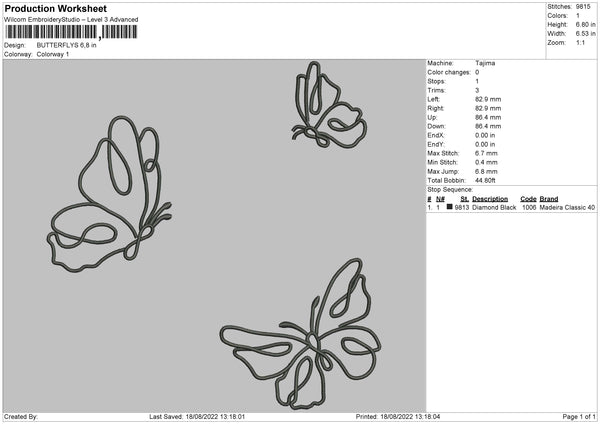The width and height of the screenshot is (600, 424).
Task: Click the barcode under the worksheet title
Action: pos(70,32)
